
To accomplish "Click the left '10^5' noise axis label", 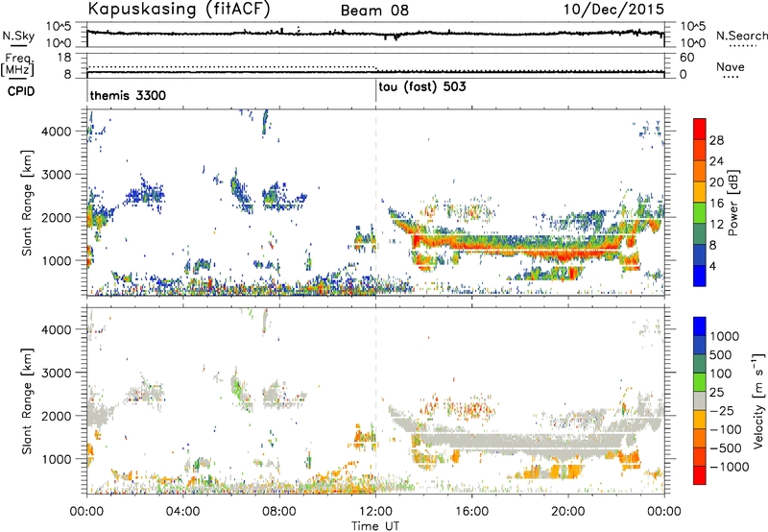I will (59, 27).
